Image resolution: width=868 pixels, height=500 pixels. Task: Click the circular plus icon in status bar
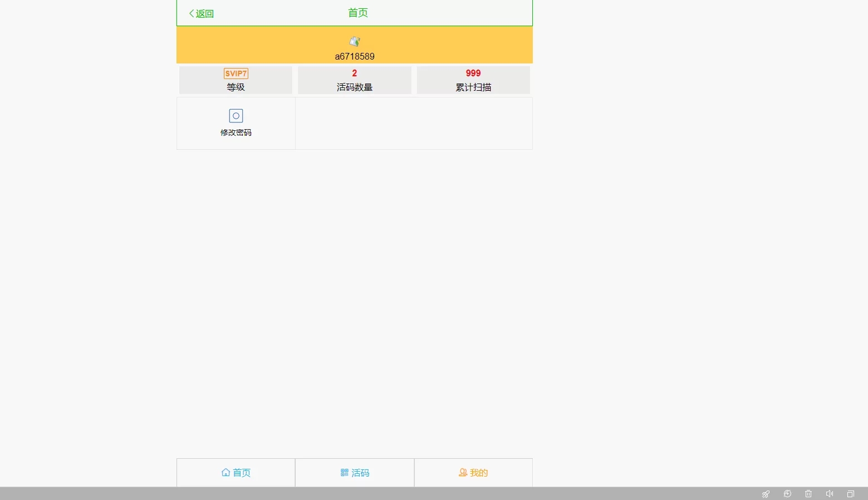[x=787, y=494]
